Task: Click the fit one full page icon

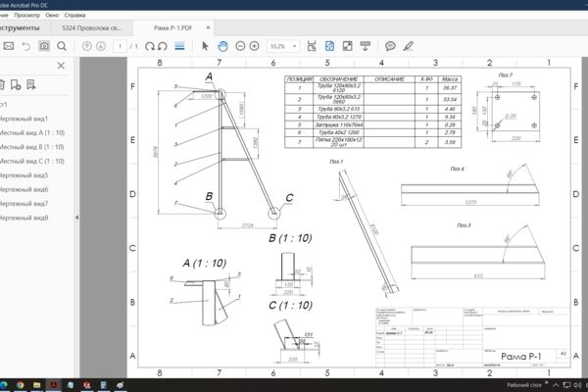Action: click(329, 46)
